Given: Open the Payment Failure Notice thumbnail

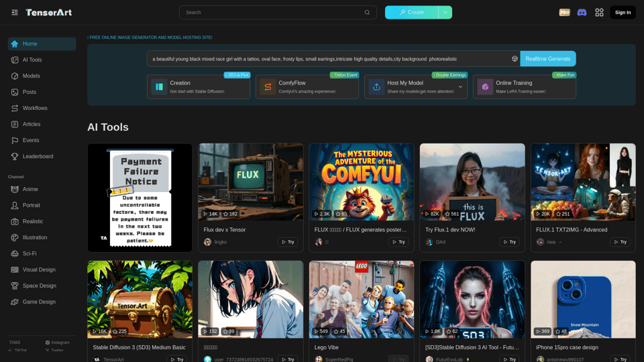Looking at the screenshot, I should click(140, 197).
